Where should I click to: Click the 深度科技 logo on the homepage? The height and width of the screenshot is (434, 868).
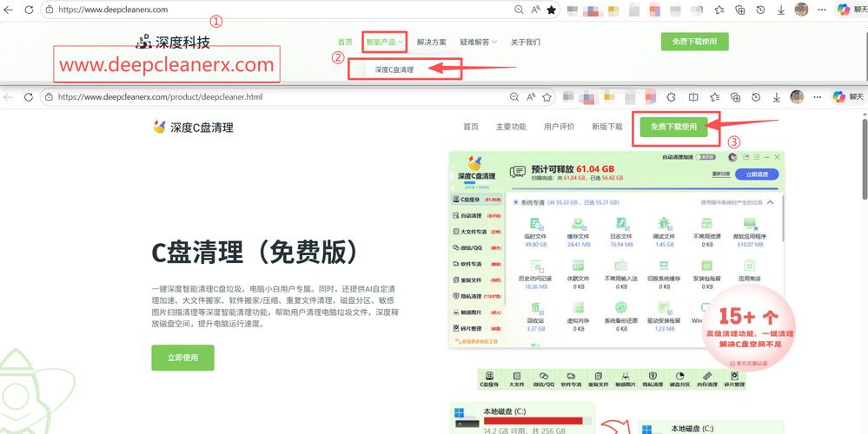173,42
